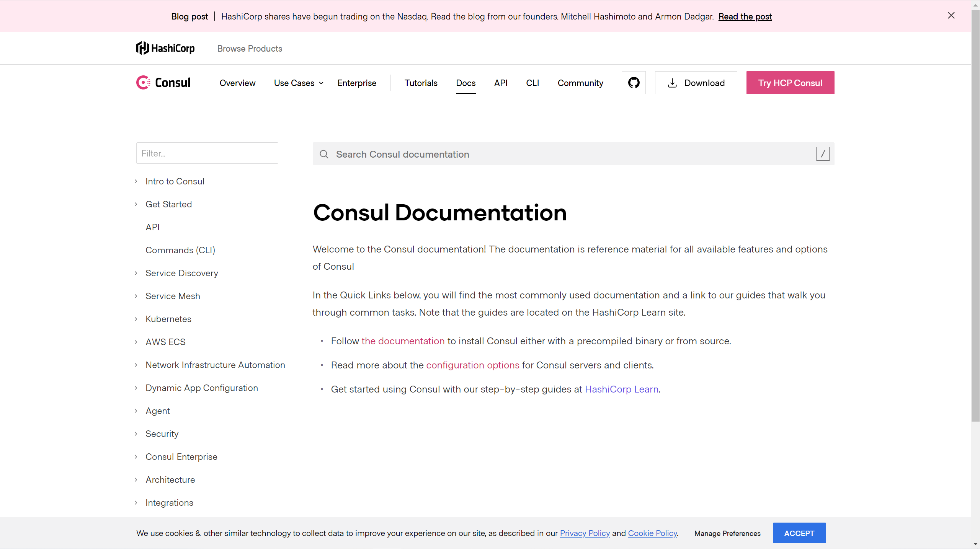Viewport: 980px width, 549px height.
Task: Accept cookies with ACCEPT button
Action: pos(799,533)
